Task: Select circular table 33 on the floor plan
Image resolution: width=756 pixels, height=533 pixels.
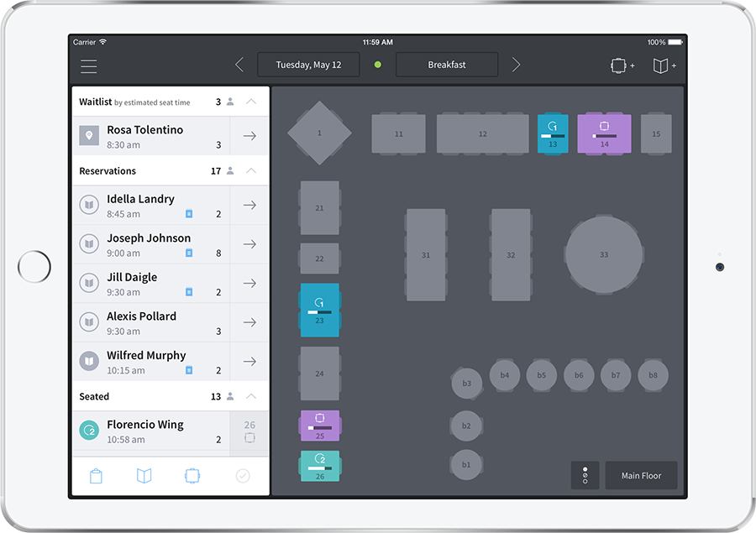Action: (x=603, y=254)
